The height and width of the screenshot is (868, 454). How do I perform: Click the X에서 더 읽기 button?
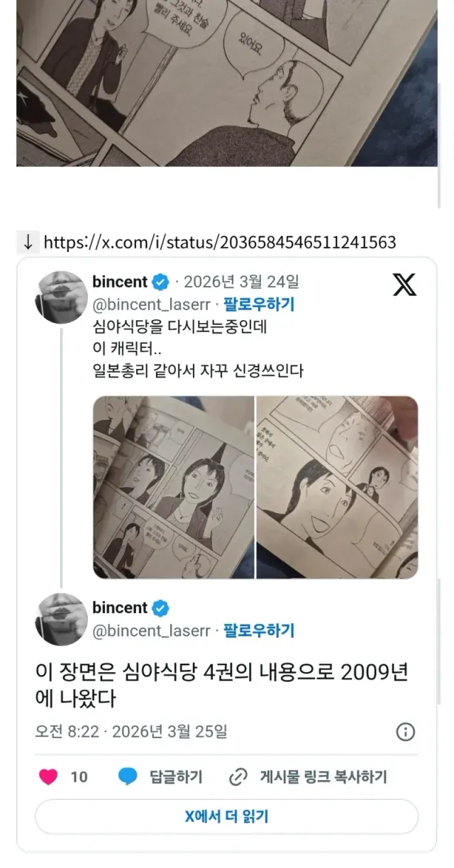(x=227, y=816)
